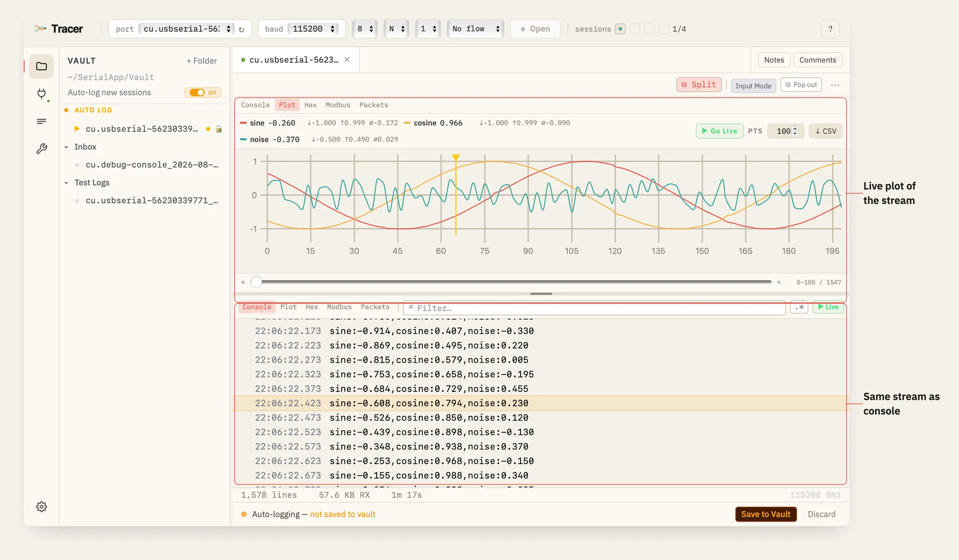Open the Comments panel

tap(818, 60)
